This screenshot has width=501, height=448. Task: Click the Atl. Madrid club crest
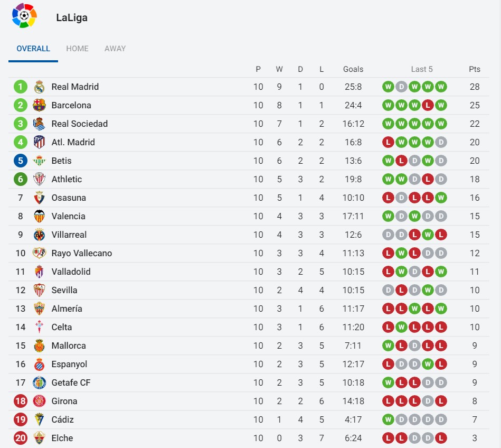[39, 142]
